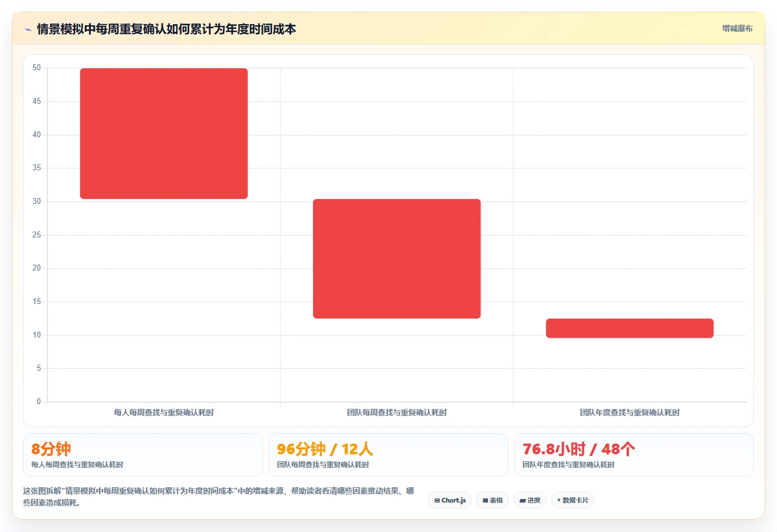
Task: Click y-axis tick value 35
Action: point(37,168)
